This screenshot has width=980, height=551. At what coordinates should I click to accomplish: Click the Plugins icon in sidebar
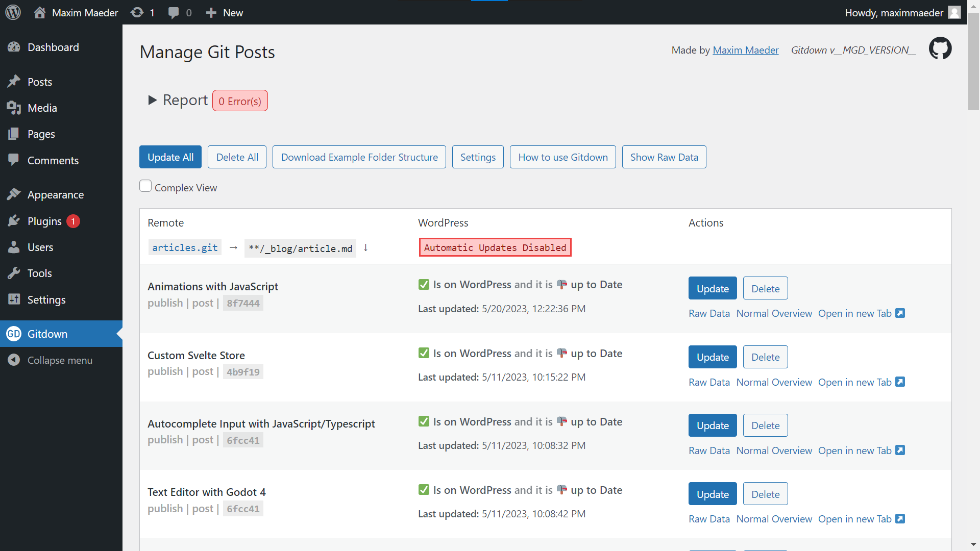13,221
